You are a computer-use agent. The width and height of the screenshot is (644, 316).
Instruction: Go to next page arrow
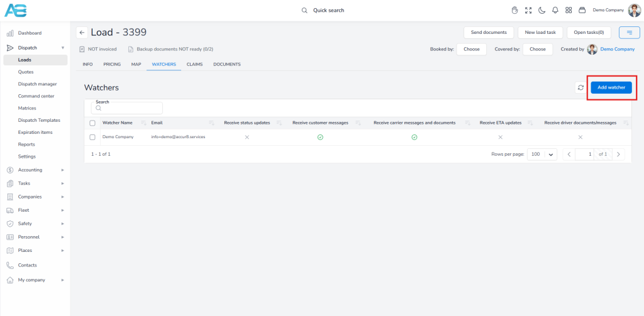click(x=618, y=155)
